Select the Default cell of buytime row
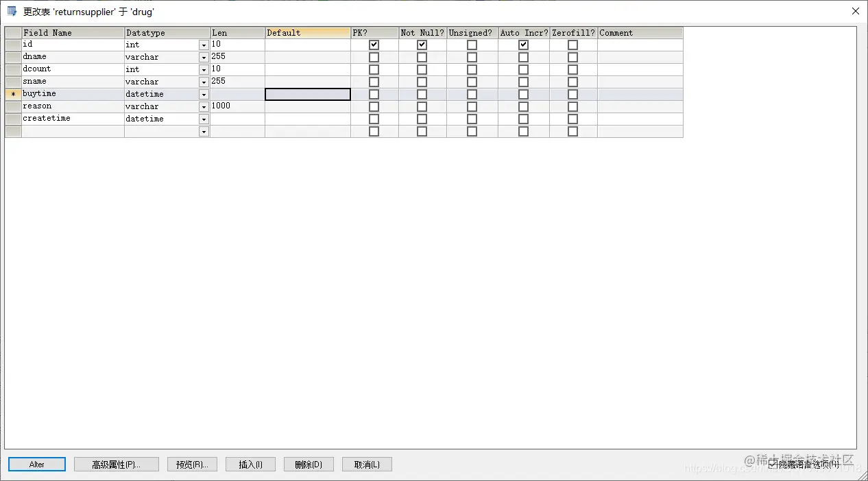This screenshot has width=868, height=481. click(308, 94)
